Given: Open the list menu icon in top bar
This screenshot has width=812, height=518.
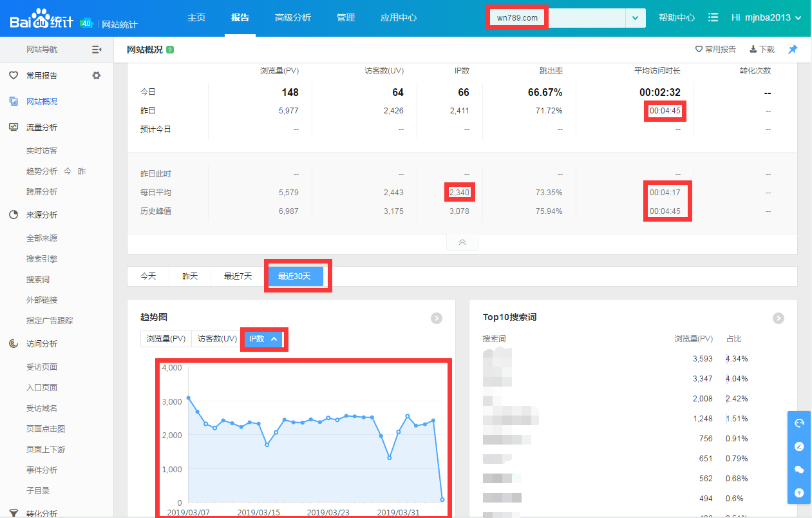Looking at the screenshot, I should [x=713, y=17].
